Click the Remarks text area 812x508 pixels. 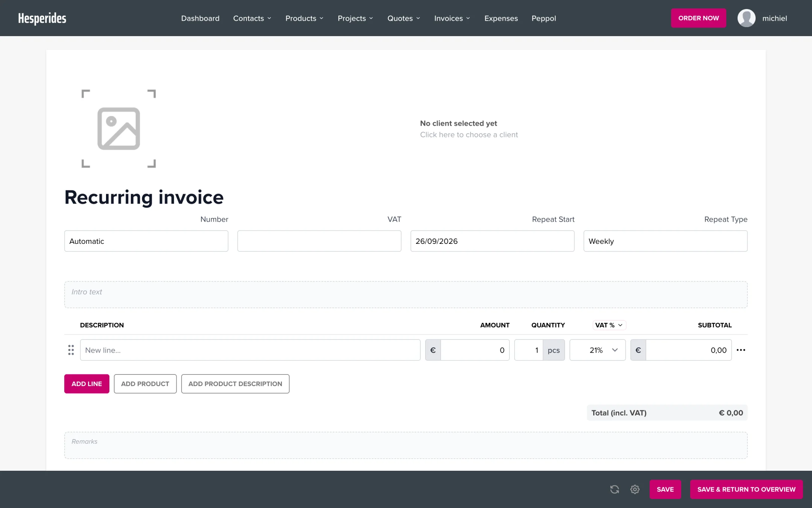click(406, 446)
